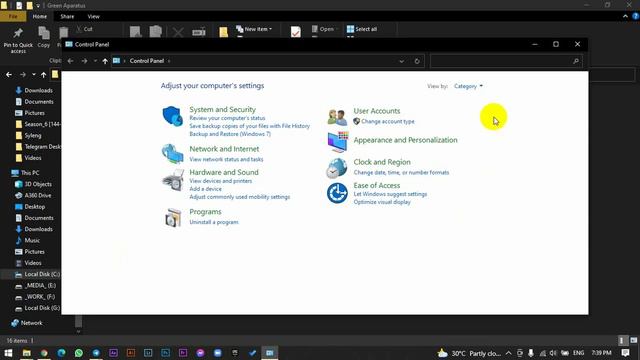Viewport: 640px width, 360px height.
Task: Open Hardware and Sound category
Action: click(x=224, y=172)
